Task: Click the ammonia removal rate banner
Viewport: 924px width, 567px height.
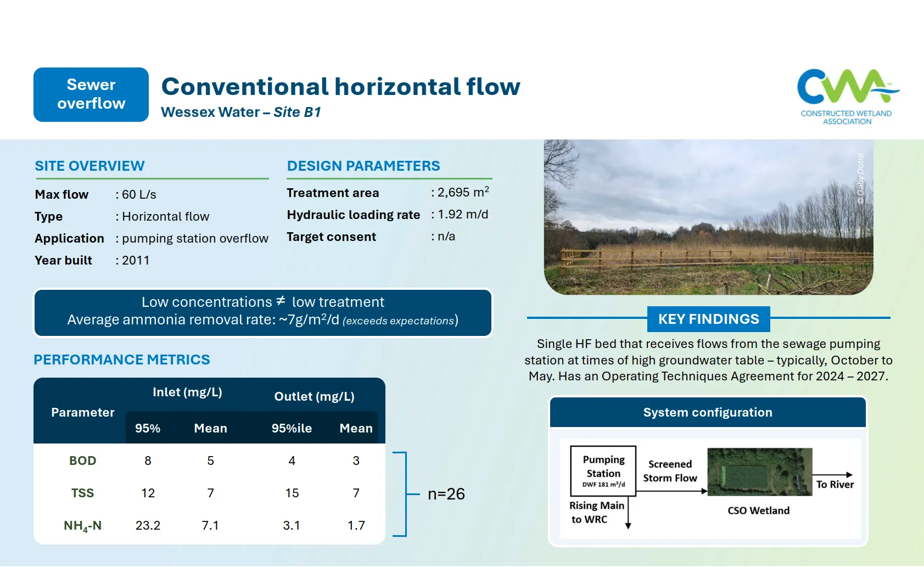Action: point(263,312)
